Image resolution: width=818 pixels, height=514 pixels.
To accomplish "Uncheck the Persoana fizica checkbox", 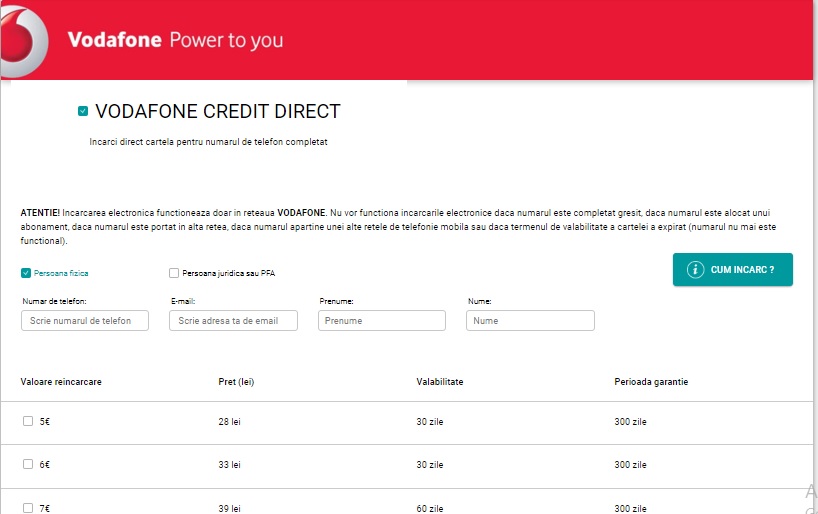I will click(26, 273).
